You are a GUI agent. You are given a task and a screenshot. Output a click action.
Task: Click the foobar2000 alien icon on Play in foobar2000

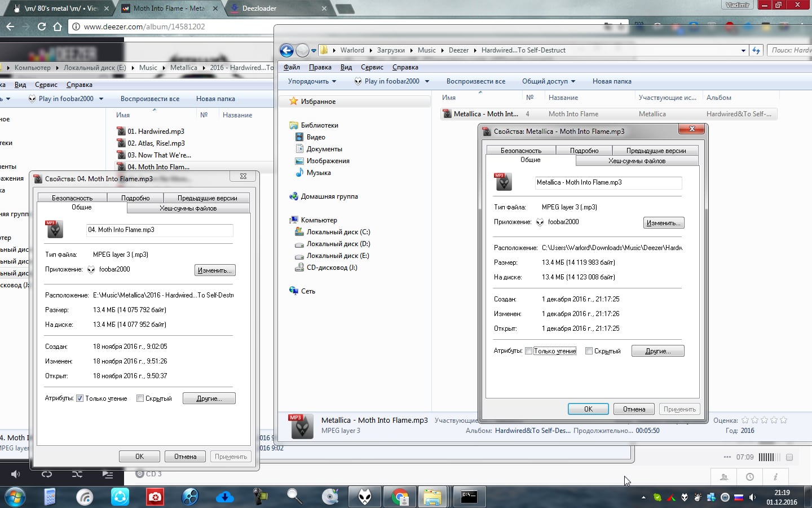tap(358, 81)
